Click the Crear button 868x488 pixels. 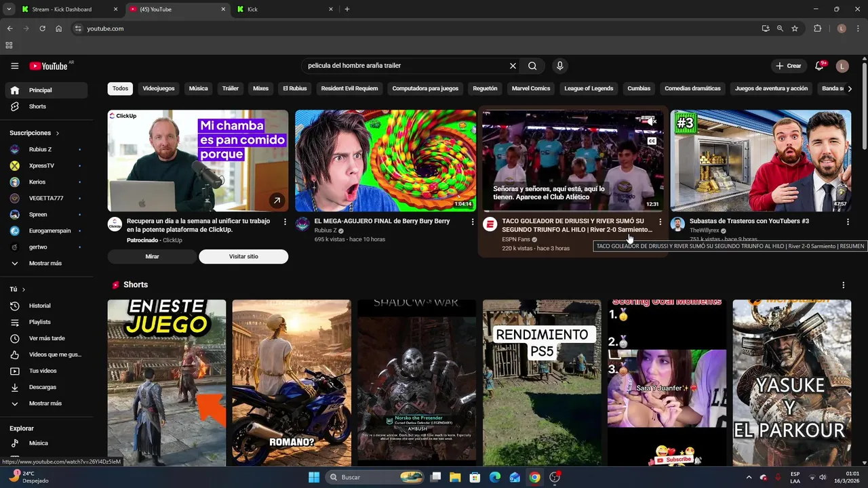point(789,66)
